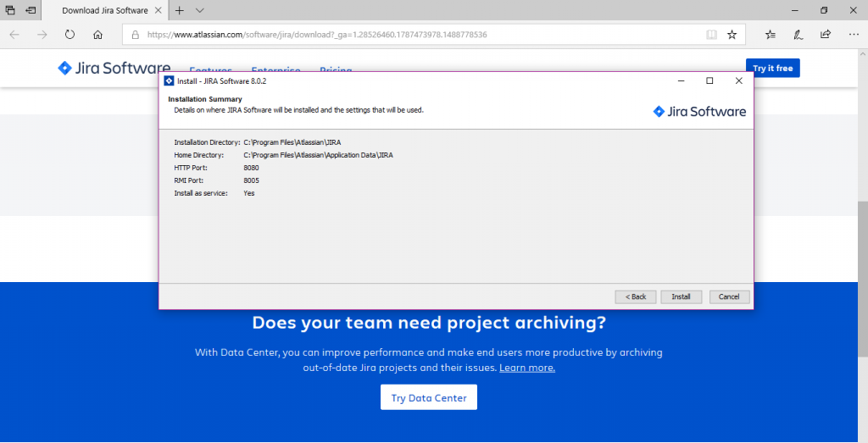Open the Add notes pen icon
The height and width of the screenshot is (443, 868).
pos(798,34)
